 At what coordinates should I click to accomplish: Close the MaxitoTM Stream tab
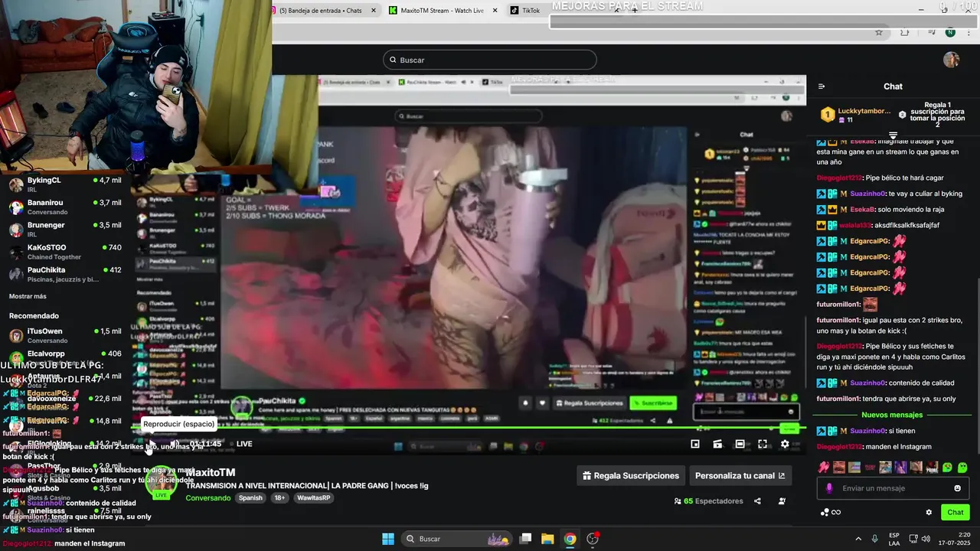(495, 10)
